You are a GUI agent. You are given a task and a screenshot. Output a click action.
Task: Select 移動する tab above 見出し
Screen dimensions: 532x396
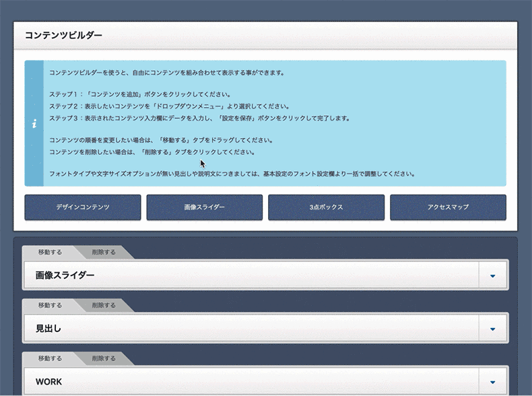pos(50,305)
